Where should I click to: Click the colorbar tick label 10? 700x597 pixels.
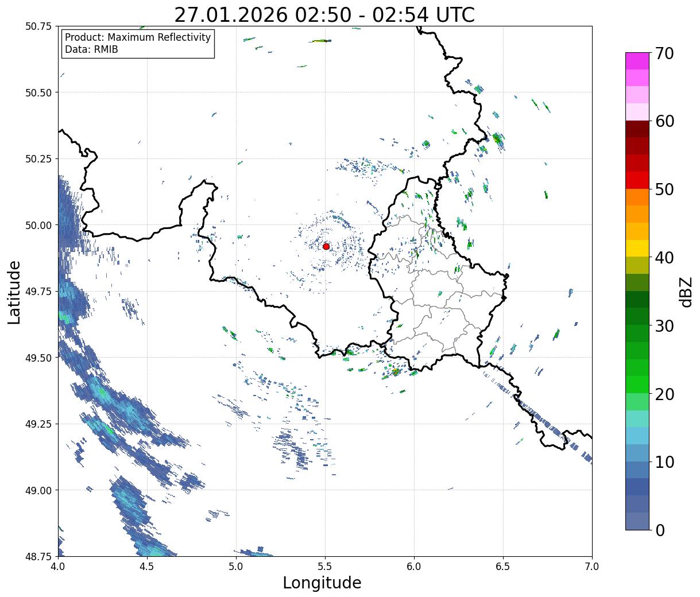664,462
